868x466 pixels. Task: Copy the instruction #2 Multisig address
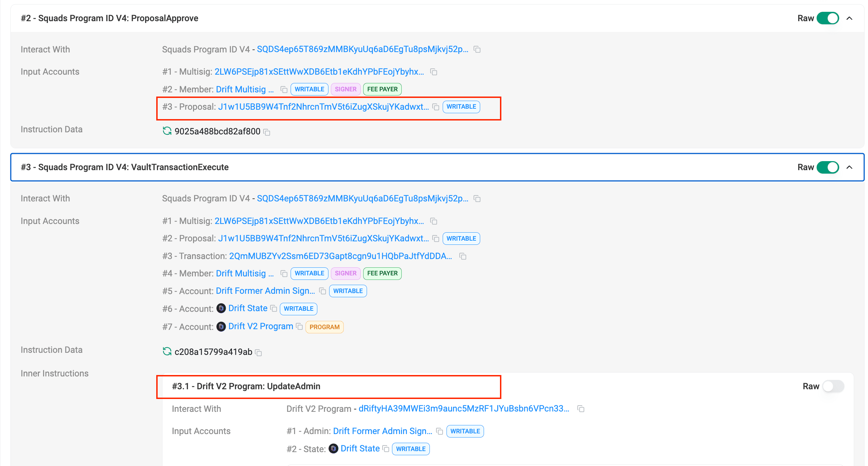click(x=434, y=72)
